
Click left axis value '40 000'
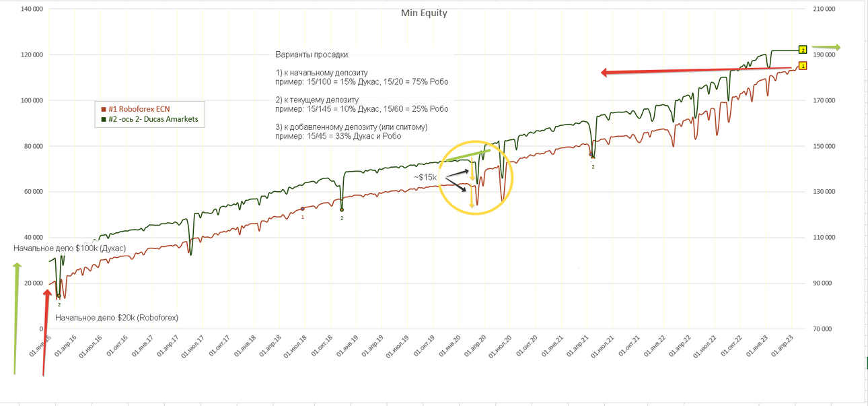coord(34,237)
